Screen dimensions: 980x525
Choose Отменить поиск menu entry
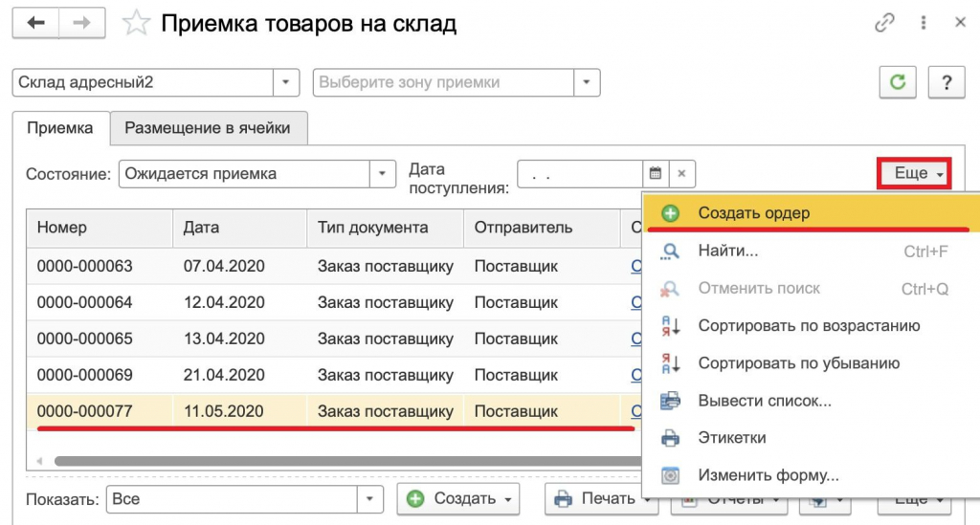pos(812,289)
